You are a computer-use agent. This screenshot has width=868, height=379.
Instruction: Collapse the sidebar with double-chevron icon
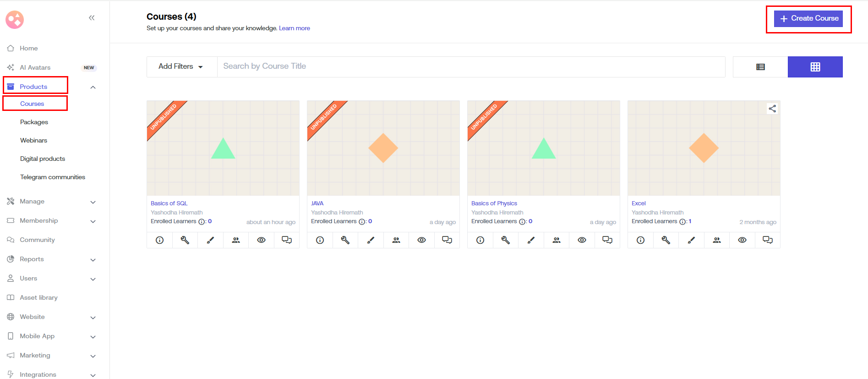coord(92,18)
